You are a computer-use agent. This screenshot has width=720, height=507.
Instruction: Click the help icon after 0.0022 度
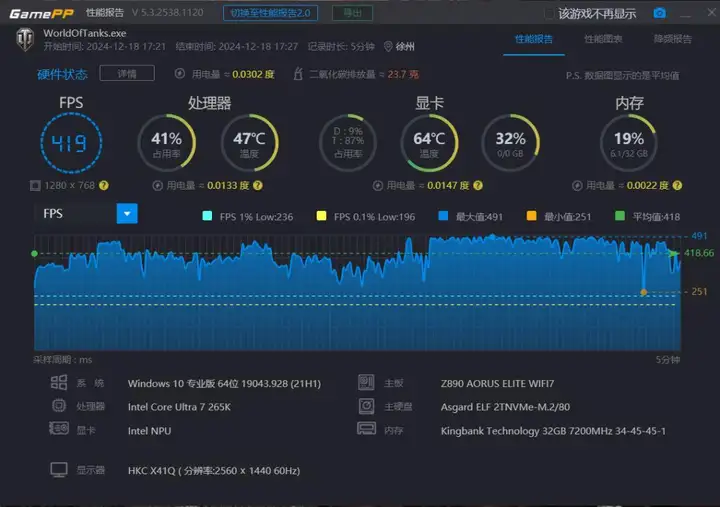pyautogui.click(x=677, y=186)
